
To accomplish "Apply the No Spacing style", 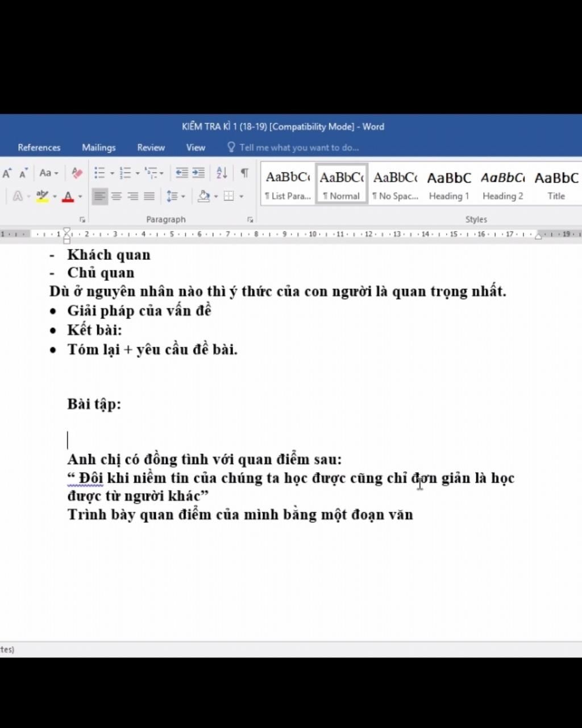I will coord(396,185).
